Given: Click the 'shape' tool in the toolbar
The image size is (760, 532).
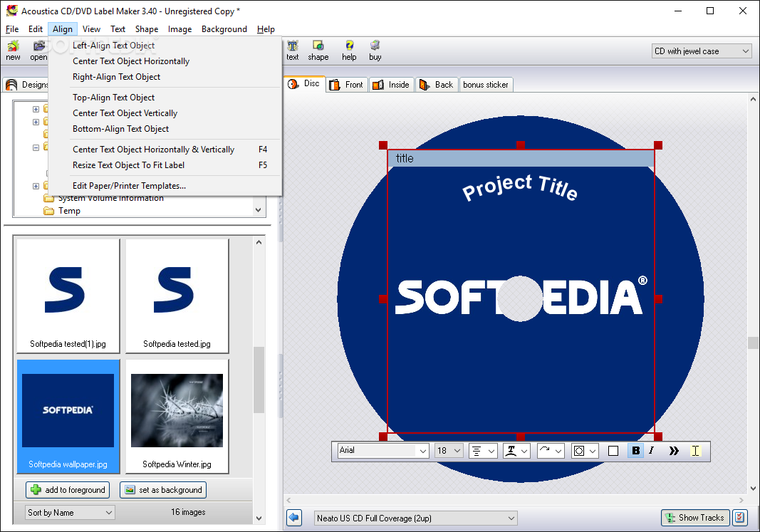Looking at the screenshot, I should pos(318,51).
